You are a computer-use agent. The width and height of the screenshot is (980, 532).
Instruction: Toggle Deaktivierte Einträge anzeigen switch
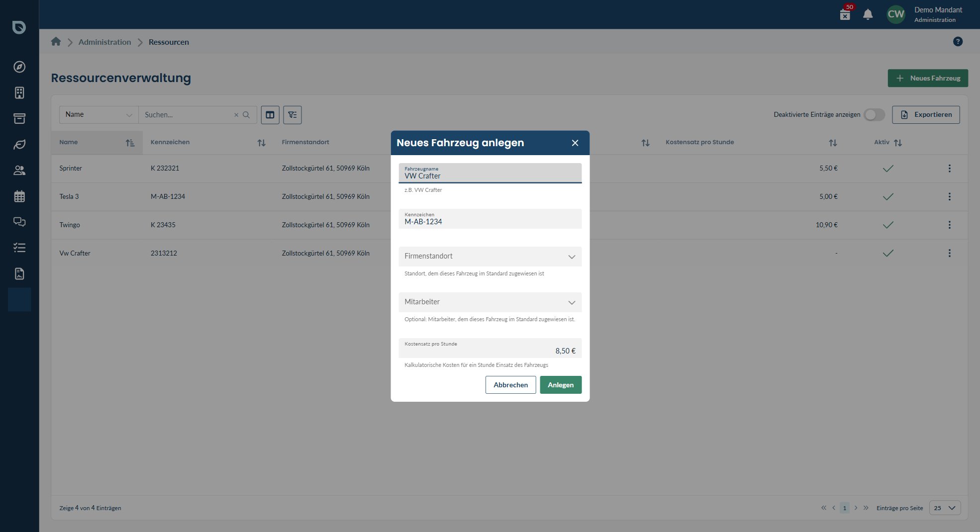tap(874, 115)
